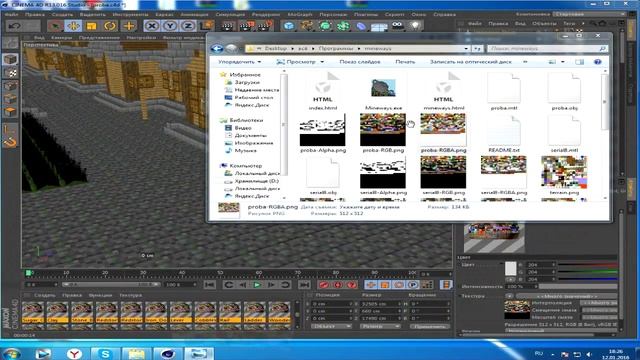Open the floor environment icon

click(379, 26)
